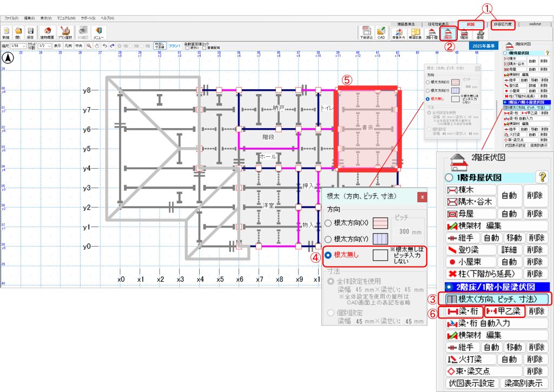Select 2階床/1階小屋梁伏図 radio in enlarged panel

coord(450,287)
